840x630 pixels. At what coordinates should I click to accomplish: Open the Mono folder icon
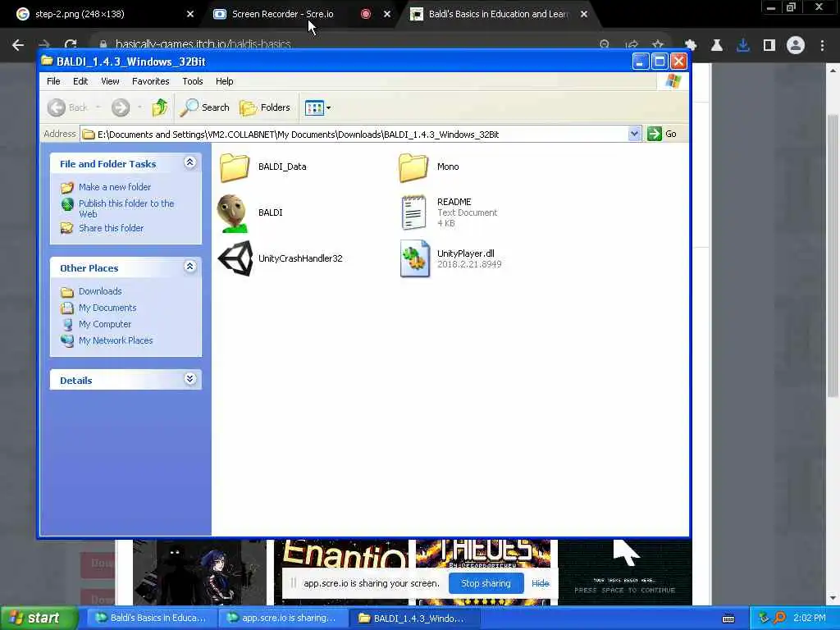coord(413,167)
